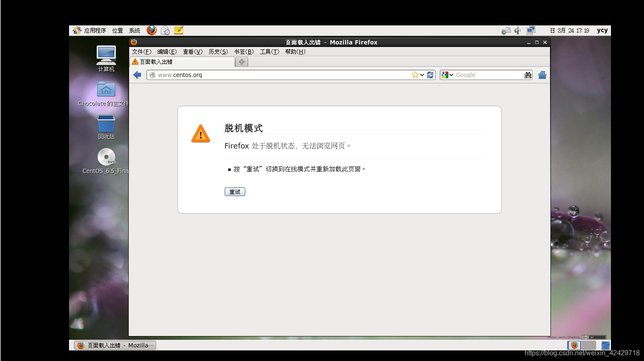Image resolution: width=644 pixels, height=361 pixels.
Task: Open the 系统 panel menu
Action: (x=135, y=30)
